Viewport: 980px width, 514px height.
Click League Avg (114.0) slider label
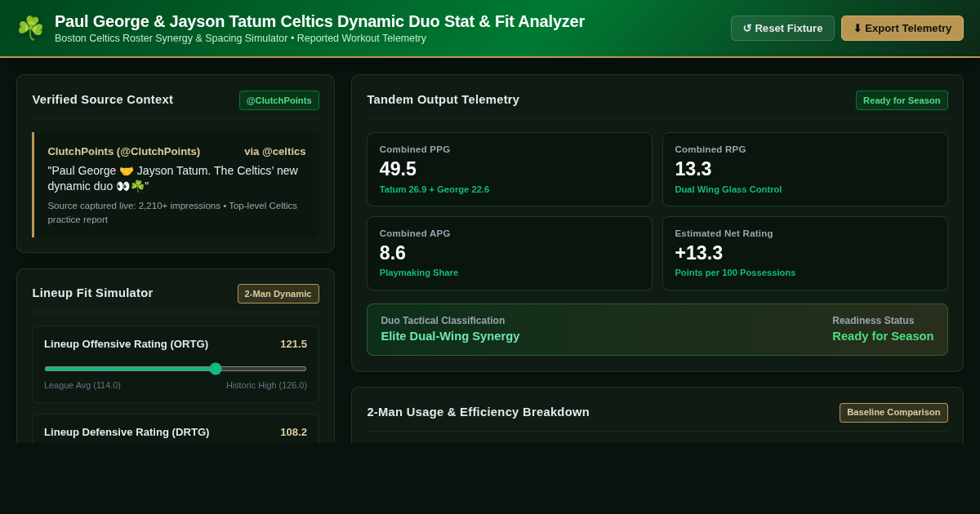tap(82, 385)
